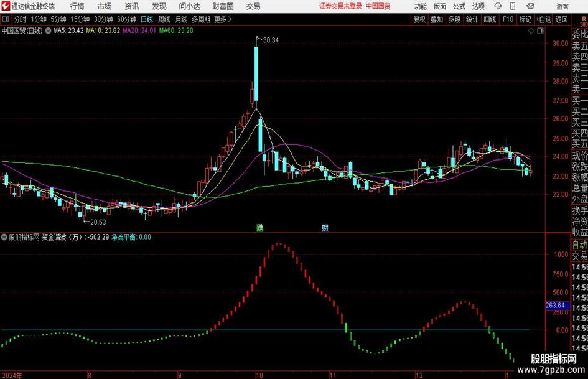The height and width of the screenshot is (379, 588).
Task: Switch to 5分钟 period tab
Action: [58, 19]
